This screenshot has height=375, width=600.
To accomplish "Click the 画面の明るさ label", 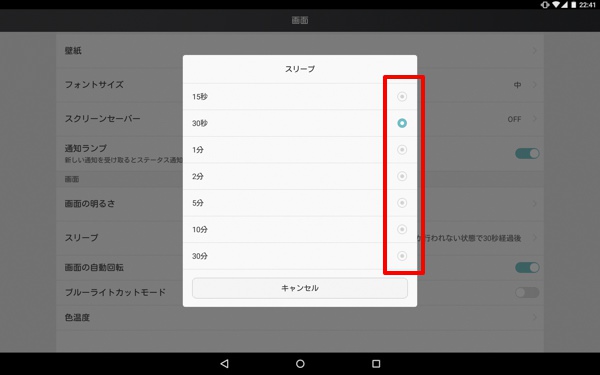I will (90, 204).
